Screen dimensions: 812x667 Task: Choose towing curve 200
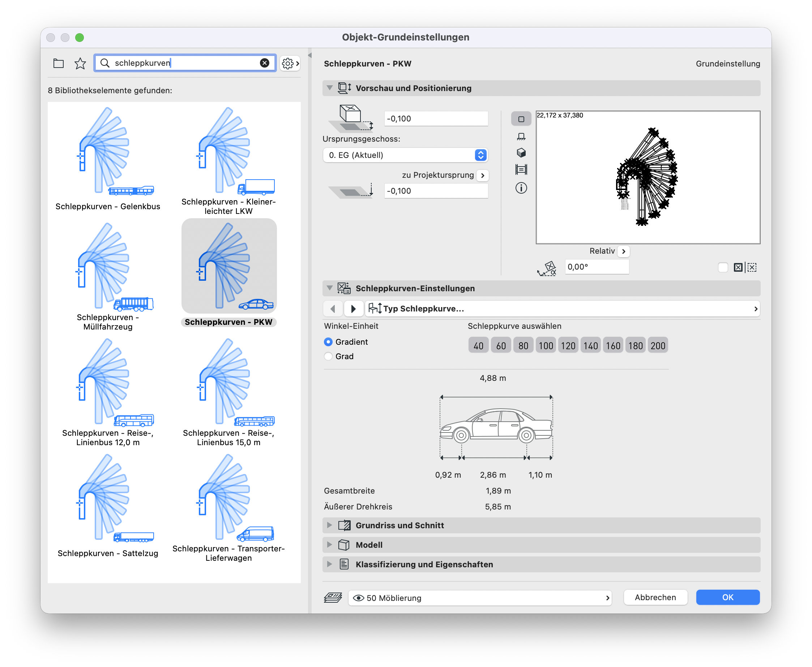coord(658,346)
